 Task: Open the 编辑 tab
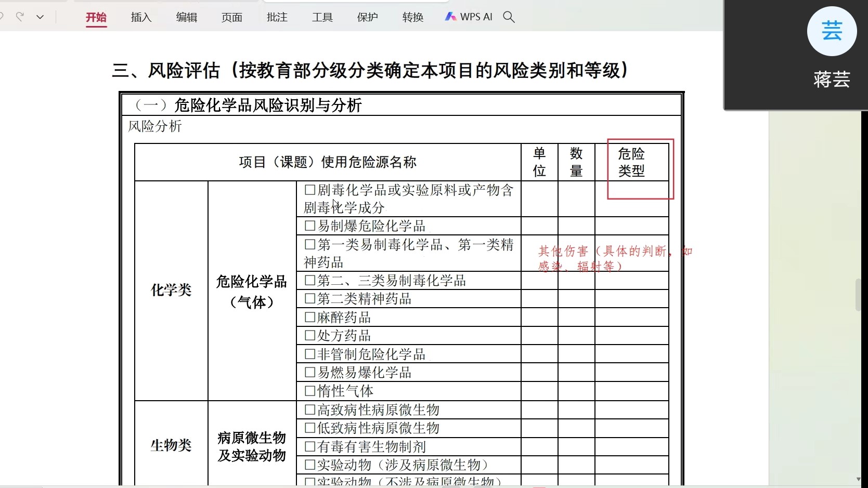[187, 17]
